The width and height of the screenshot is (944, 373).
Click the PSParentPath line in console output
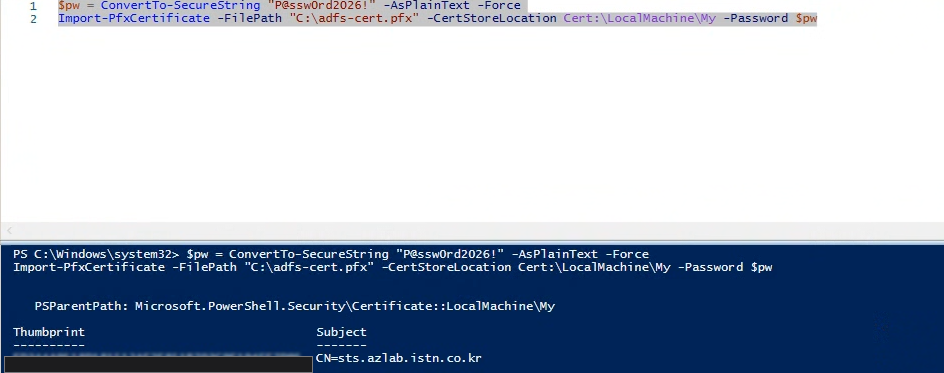[294, 306]
